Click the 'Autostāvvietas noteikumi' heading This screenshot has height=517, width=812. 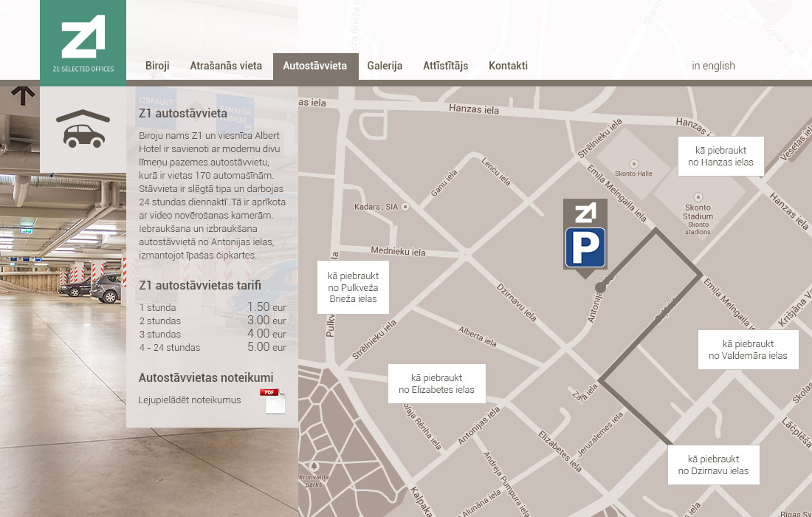206,377
